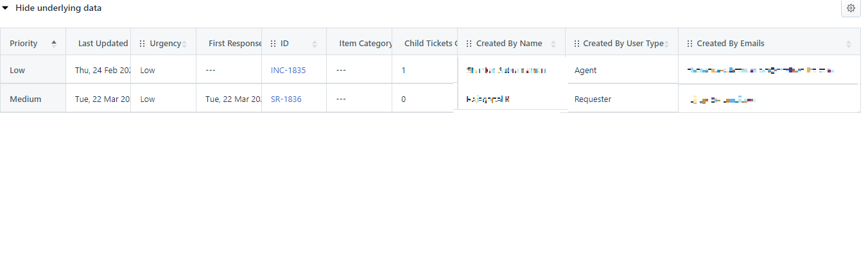Collapse the Hide underlying data triangle
868x263 pixels.
pos(5,8)
